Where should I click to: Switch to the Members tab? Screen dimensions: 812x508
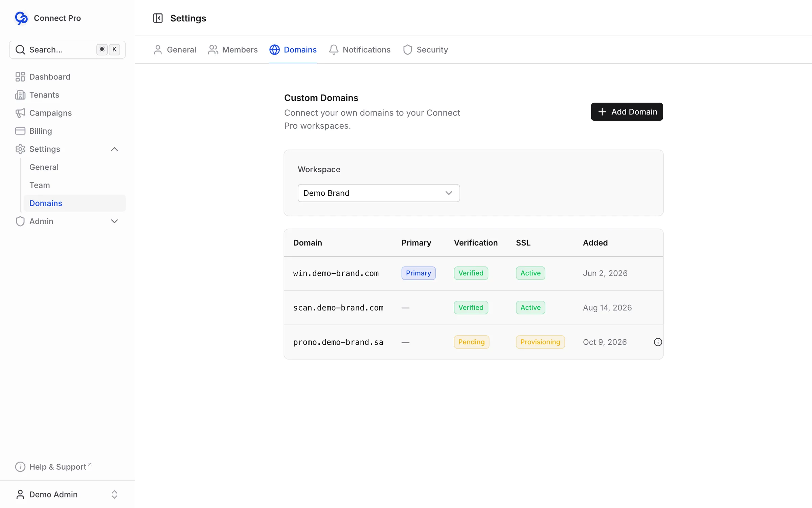point(233,50)
